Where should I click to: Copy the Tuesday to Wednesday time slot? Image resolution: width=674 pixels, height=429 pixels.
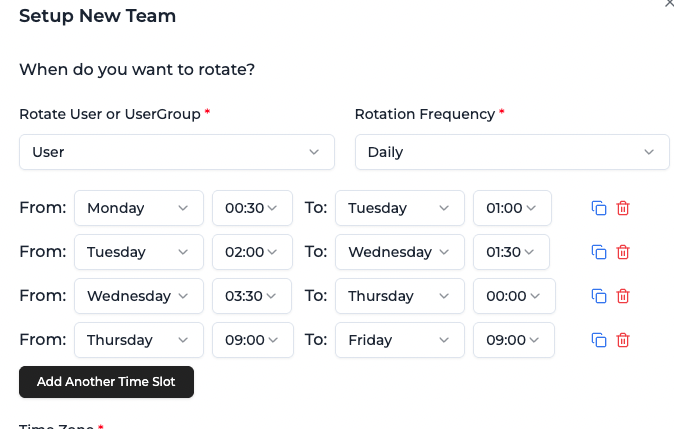tap(599, 252)
